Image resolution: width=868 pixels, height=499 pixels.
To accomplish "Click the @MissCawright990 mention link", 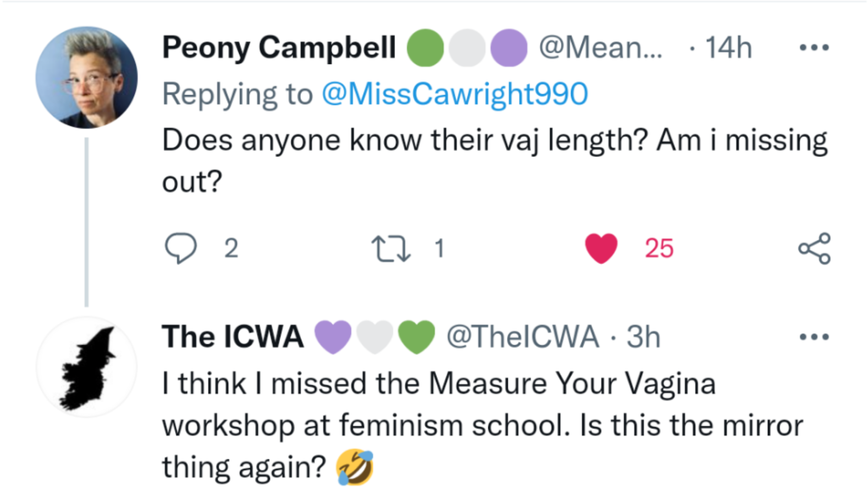I will point(454,94).
